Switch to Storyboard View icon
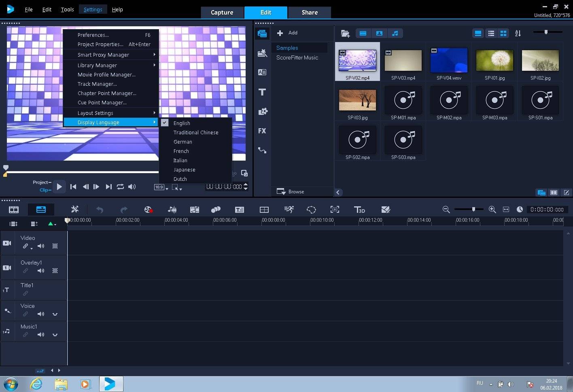Image resolution: width=573 pixels, height=392 pixels. click(14, 210)
